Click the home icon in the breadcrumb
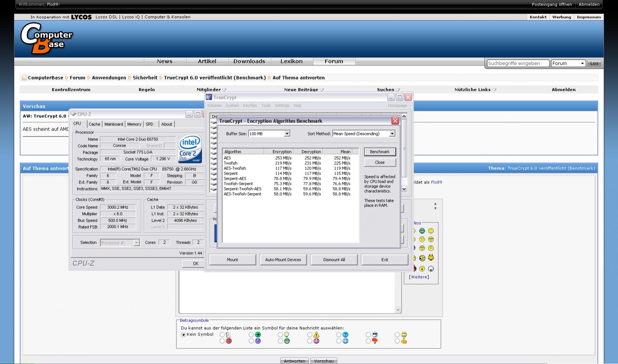The height and width of the screenshot is (364, 618). pyautogui.click(x=24, y=78)
